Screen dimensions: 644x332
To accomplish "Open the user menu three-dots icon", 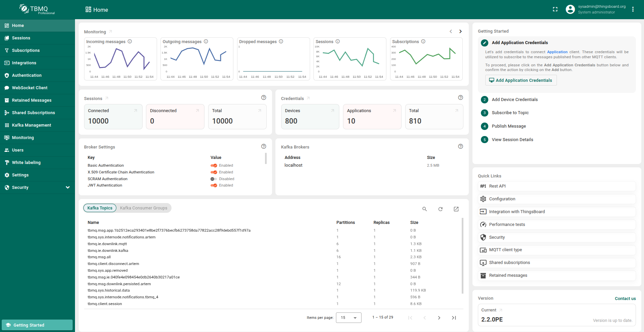I will click(x=633, y=9).
